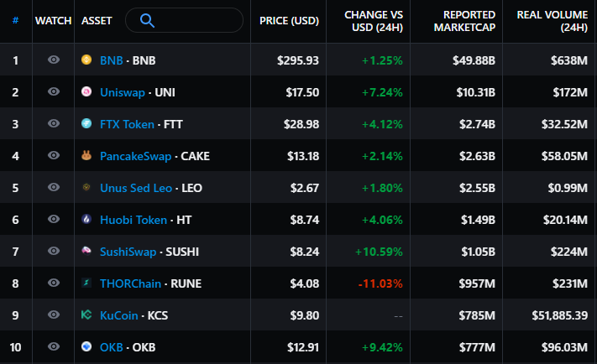597x364 pixels.
Task: Toggle watch eye for Uniswap row
Action: click(54, 91)
